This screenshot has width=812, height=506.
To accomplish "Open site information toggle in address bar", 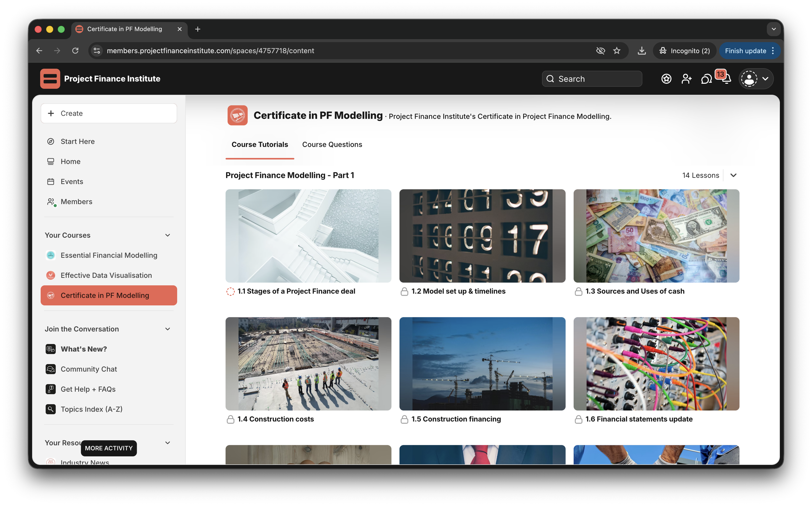I will click(x=97, y=51).
